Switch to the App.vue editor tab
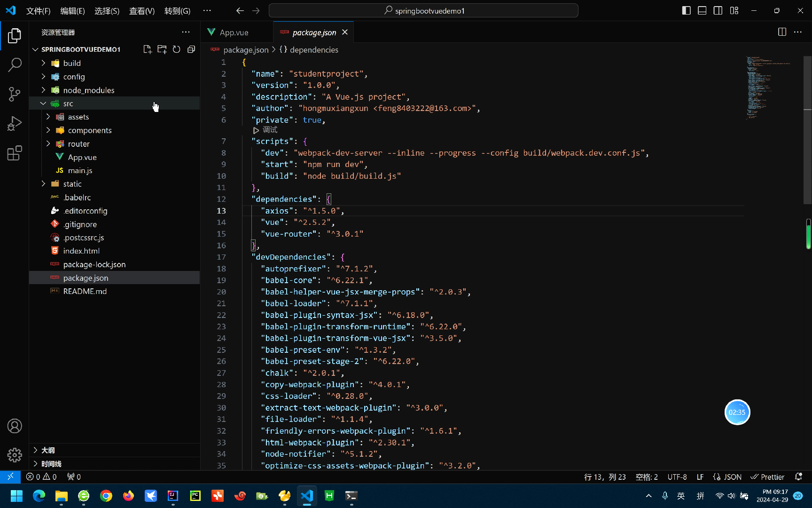The width and height of the screenshot is (812, 508). point(234,32)
